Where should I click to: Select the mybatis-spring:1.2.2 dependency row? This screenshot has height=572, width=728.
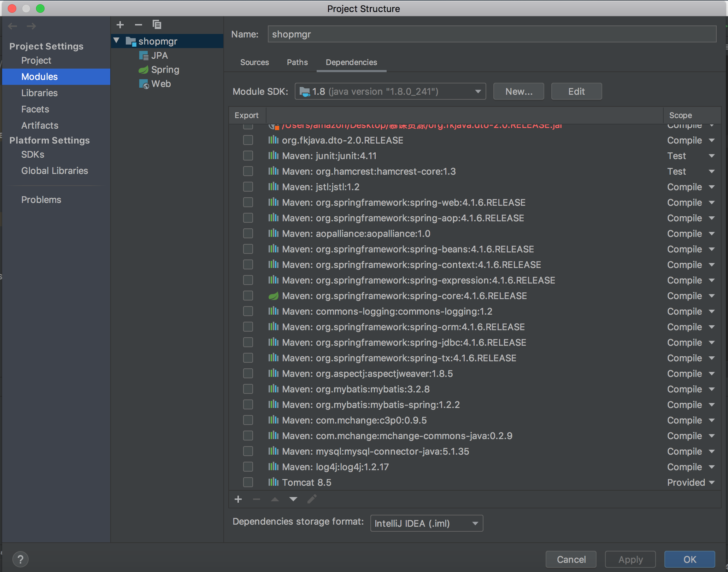point(475,405)
